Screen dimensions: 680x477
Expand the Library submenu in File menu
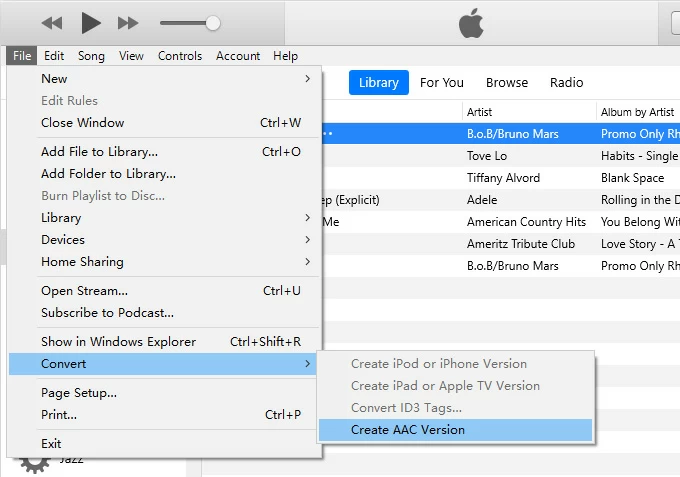click(x=61, y=218)
